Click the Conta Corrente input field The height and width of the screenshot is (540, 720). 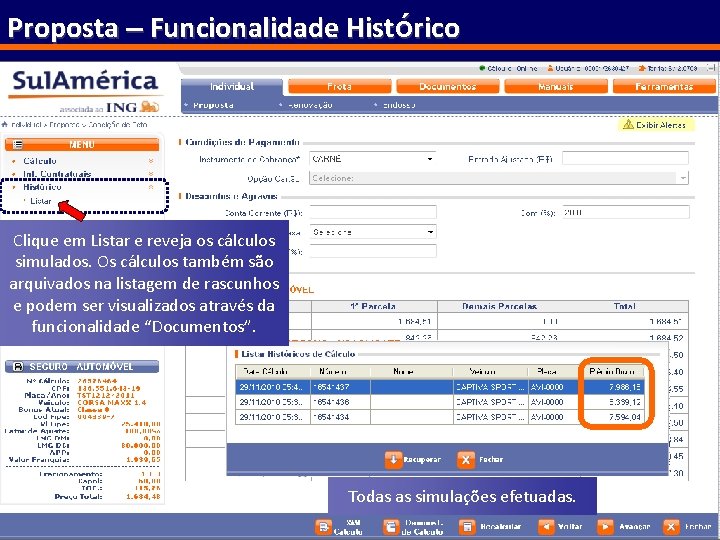pyautogui.click(x=373, y=212)
